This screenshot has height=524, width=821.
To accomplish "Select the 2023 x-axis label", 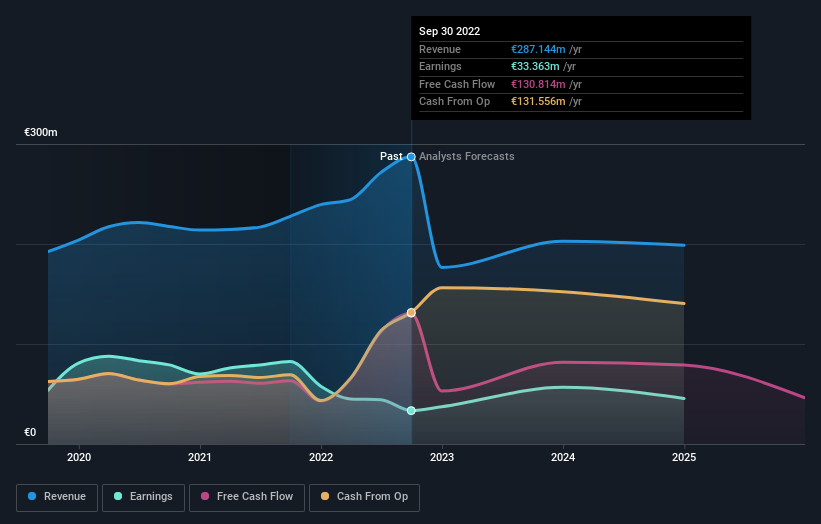I will coord(442,457).
